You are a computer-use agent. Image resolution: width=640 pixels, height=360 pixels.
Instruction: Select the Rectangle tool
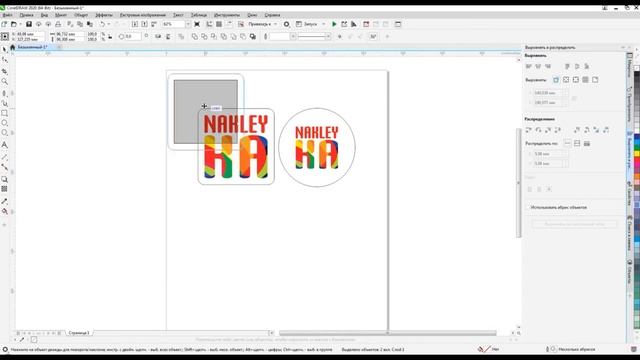point(4,113)
